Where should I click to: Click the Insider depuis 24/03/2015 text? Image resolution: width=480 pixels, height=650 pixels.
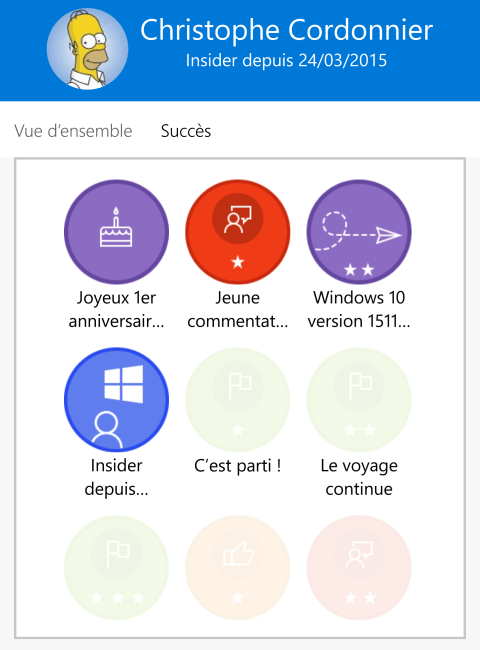point(286,61)
